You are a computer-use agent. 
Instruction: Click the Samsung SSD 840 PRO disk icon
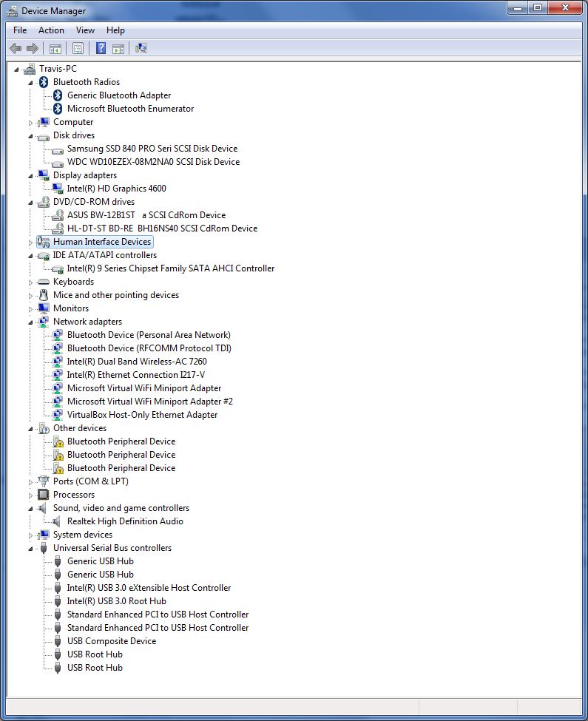click(x=58, y=149)
